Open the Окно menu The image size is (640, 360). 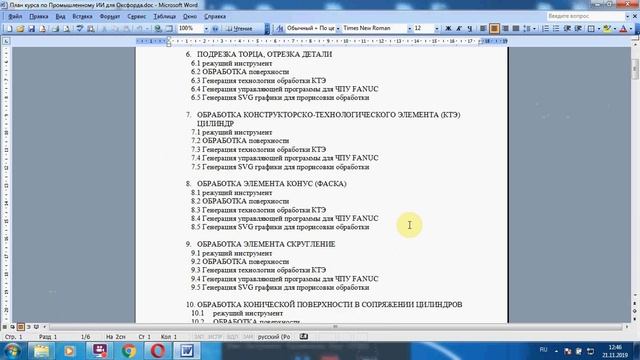tap(190, 17)
